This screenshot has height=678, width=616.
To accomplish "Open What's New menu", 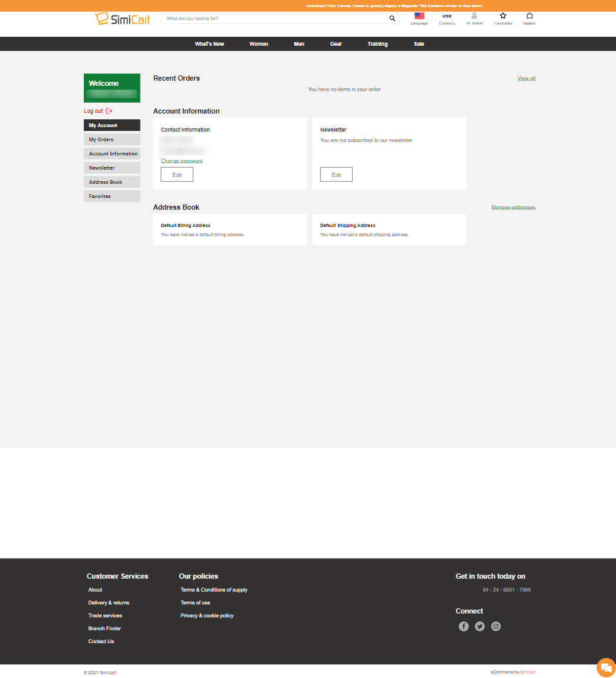I will [x=209, y=44].
